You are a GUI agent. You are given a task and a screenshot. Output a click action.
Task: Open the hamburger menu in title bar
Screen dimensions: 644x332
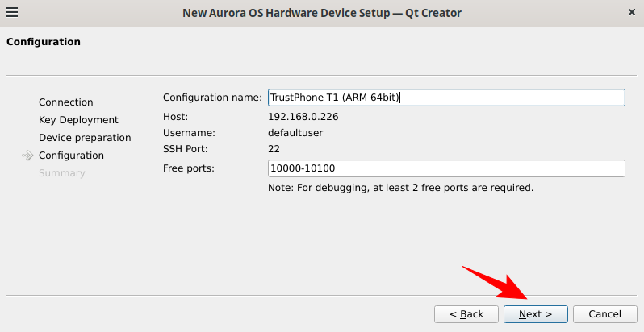[12, 13]
